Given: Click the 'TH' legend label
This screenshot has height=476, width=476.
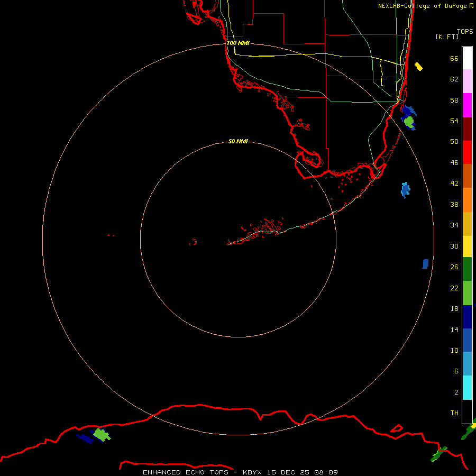Looking at the screenshot, I should tap(454, 413).
